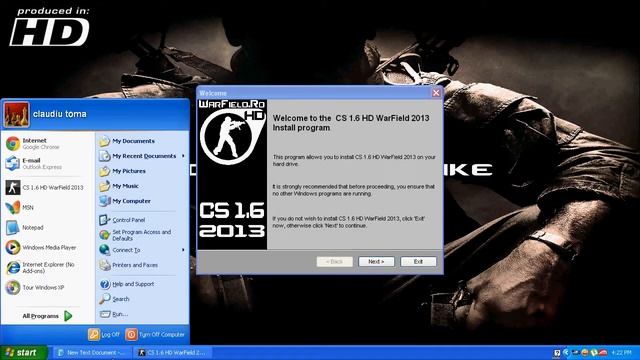Screen dimensions: 640x360
Task: Open Set Program Access and Defaults icon
Action: click(x=104, y=235)
